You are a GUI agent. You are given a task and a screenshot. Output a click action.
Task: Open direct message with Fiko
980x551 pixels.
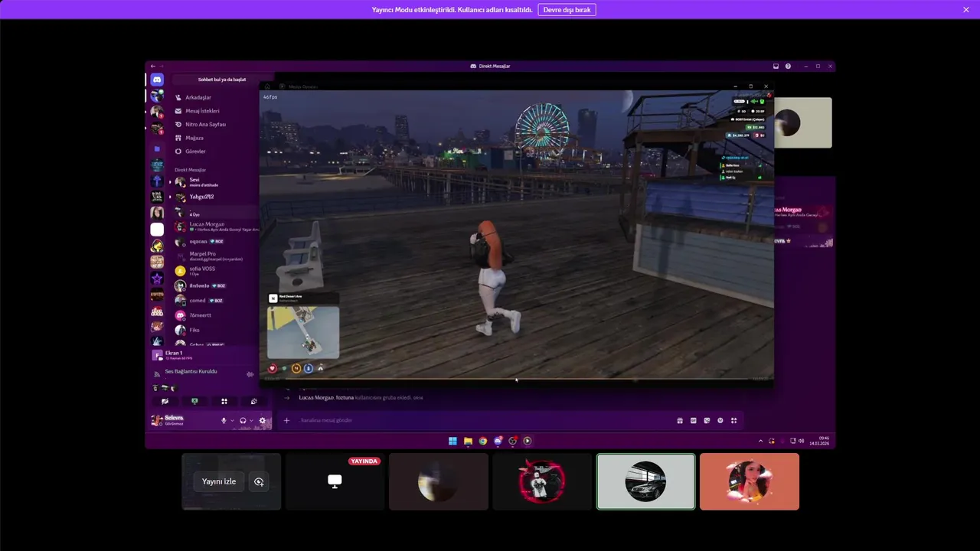pyautogui.click(x=214, y=330)
